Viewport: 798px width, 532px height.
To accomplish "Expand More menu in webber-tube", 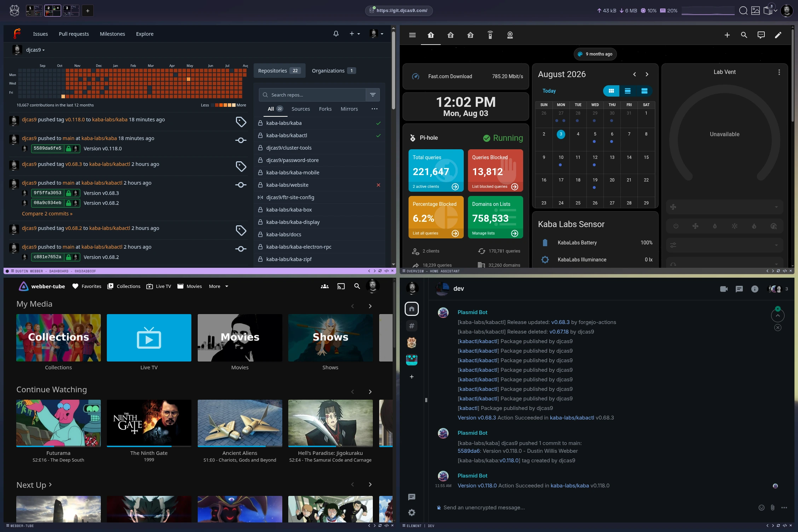I will [219, 286].
